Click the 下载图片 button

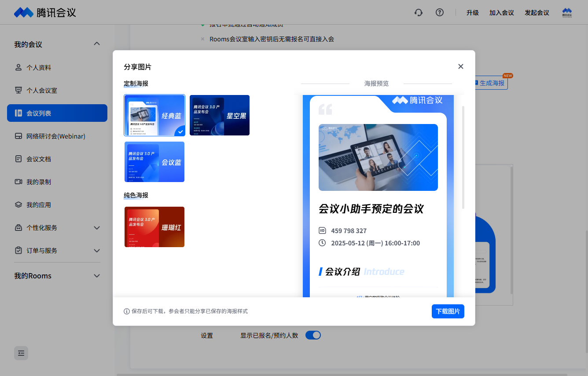(448, 311)
